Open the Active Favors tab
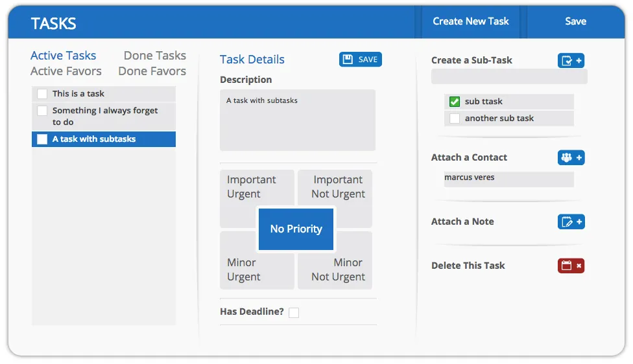The image size is (633, 364). 66,71
